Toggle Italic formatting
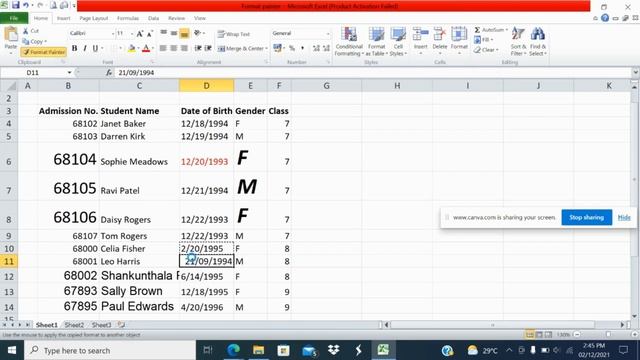Viewport: 640px width, 360px height. point(85,49)
